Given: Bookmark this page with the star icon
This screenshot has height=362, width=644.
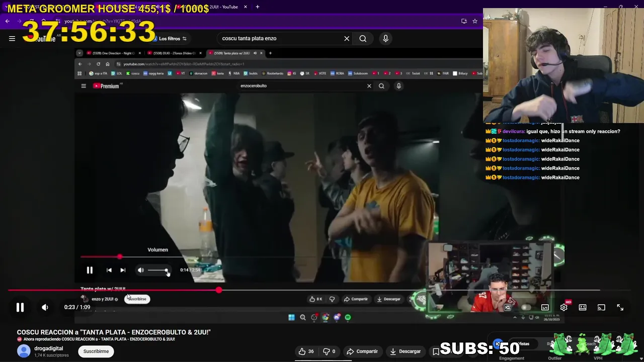Looking at the screenshot, I should point(474,21).
